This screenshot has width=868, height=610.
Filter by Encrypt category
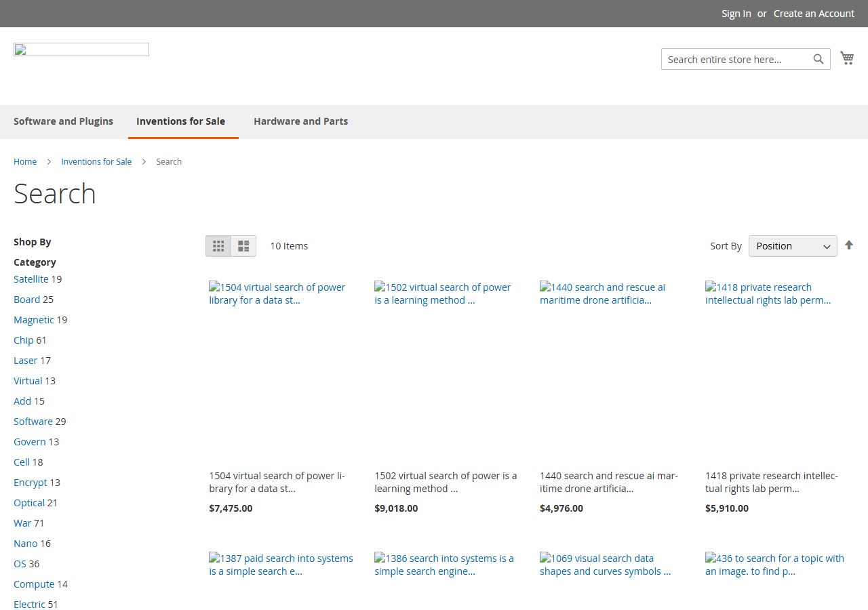pos(31,483)
